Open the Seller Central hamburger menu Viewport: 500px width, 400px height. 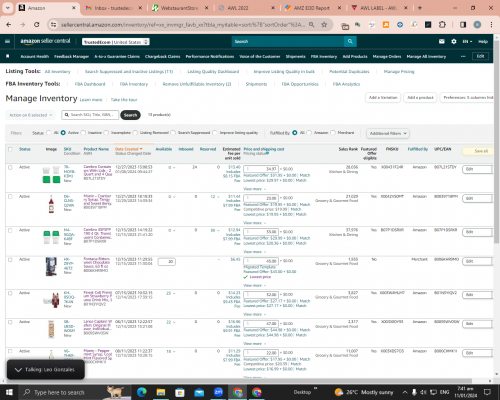7,42
